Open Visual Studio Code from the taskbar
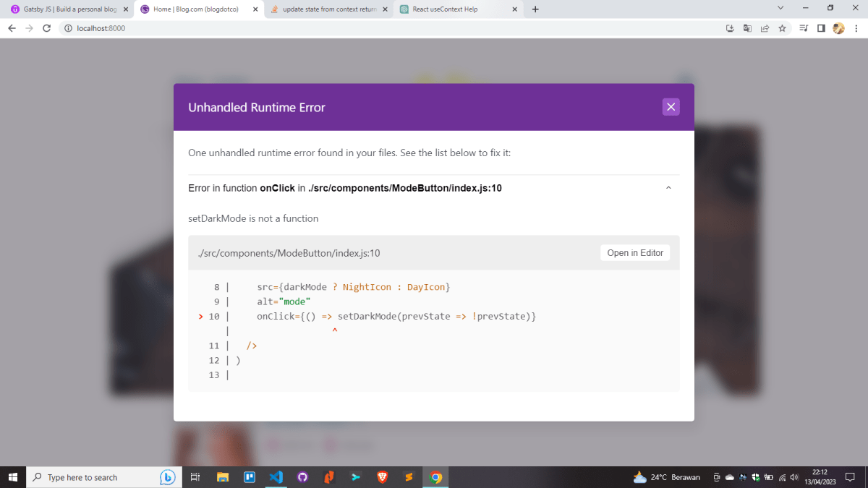Screen dimensions: 868x488 pos(276,477)
